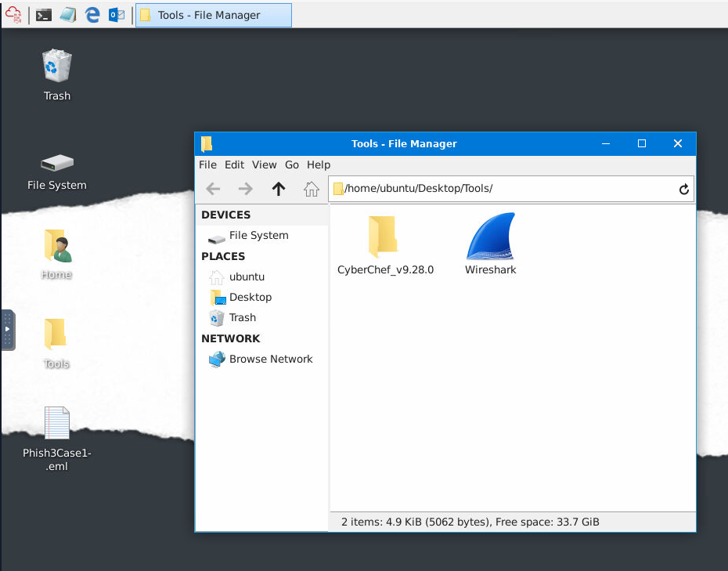Select Desktop in the Places sidebar
728x571 pixels.
click(x=250, y=297)
